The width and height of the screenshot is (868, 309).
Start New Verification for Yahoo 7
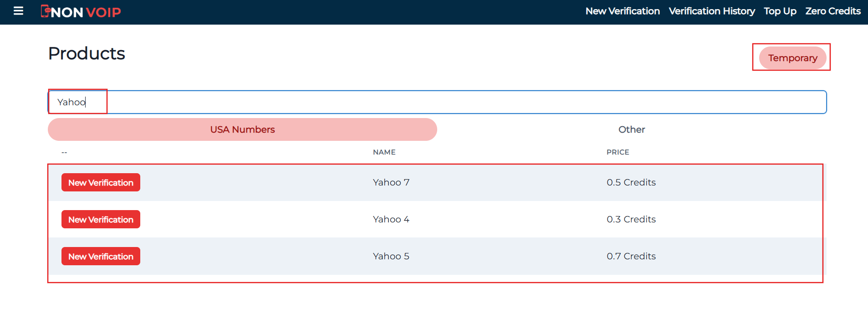tap(101, 182)
